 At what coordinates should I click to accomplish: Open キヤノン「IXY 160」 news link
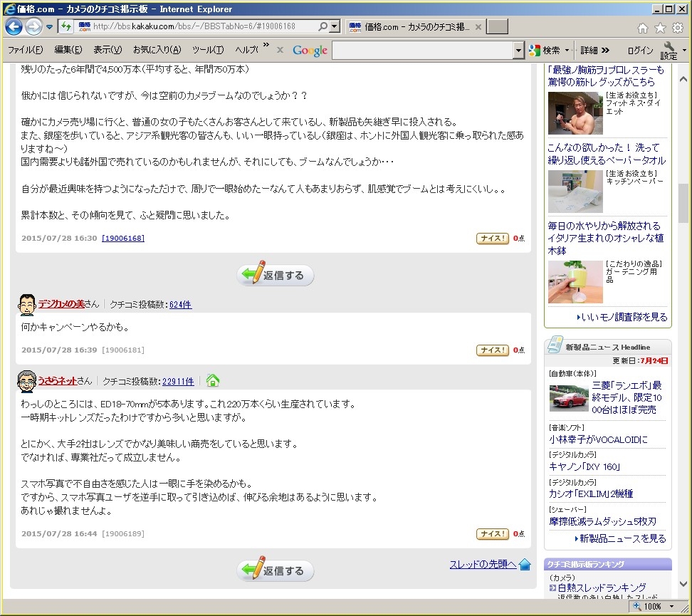click(x=584, y=466)
